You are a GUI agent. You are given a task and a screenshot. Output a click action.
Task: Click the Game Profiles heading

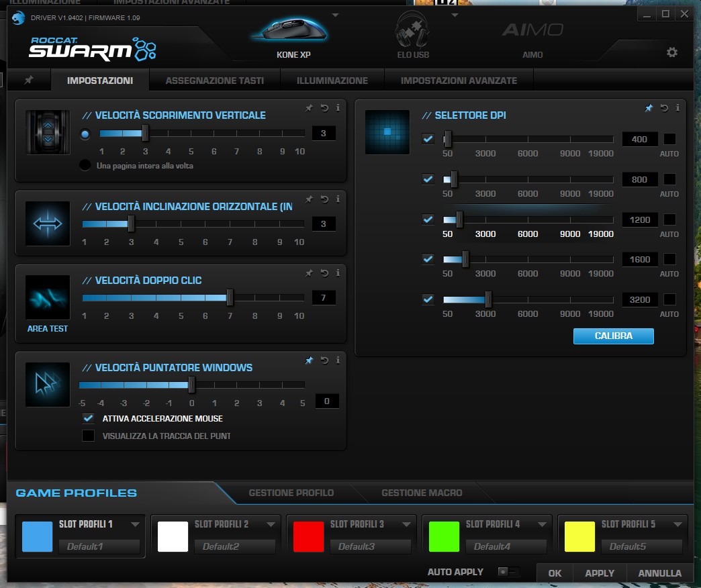(x=77, y=493)
